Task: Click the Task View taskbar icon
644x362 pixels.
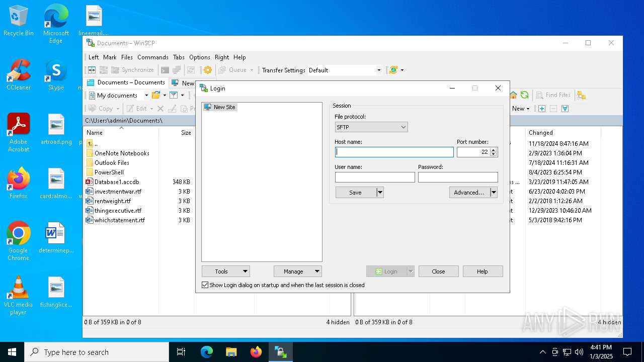Action: [x=181, y=352]
